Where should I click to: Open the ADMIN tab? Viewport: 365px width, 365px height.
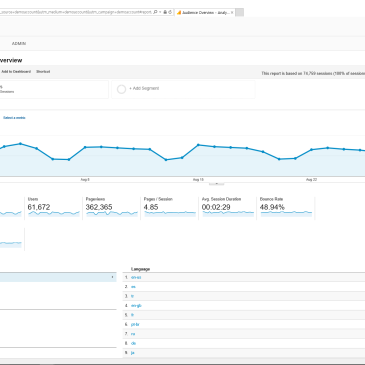pos(19,44)
